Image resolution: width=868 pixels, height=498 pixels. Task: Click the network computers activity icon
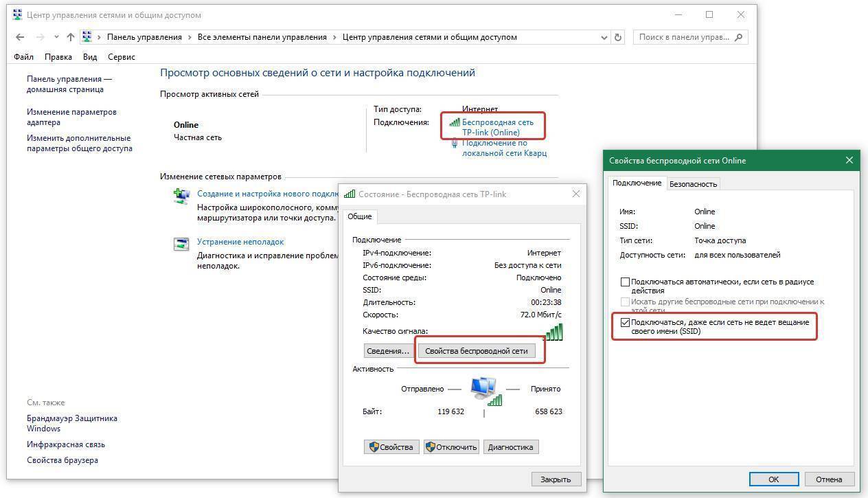click(486, 390)
